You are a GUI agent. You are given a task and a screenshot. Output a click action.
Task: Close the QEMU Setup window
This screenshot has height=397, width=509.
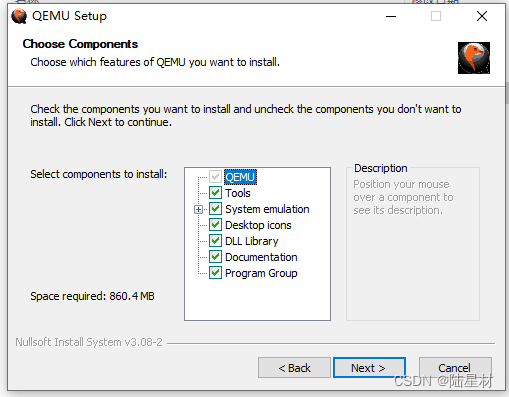coord(482,16)
